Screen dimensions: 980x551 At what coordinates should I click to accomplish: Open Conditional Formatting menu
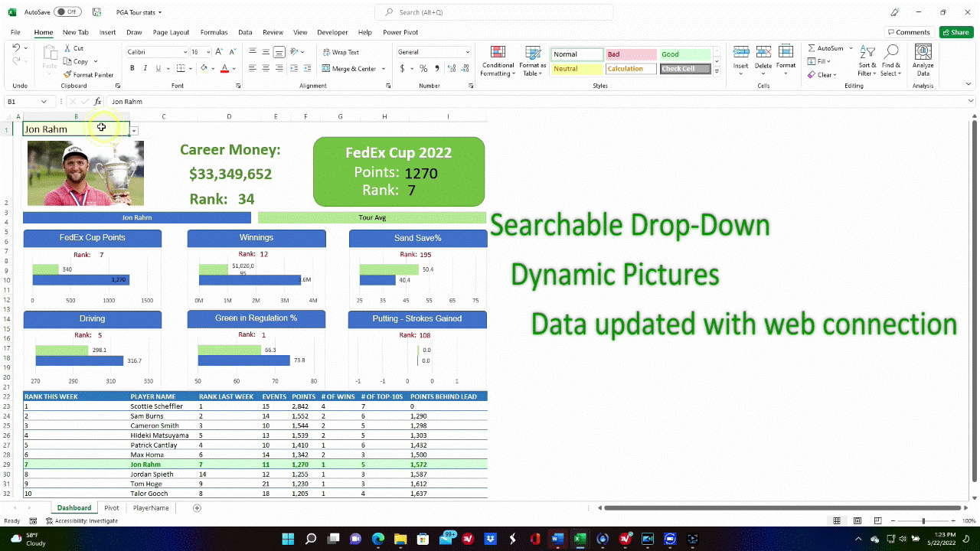(498, 61)
